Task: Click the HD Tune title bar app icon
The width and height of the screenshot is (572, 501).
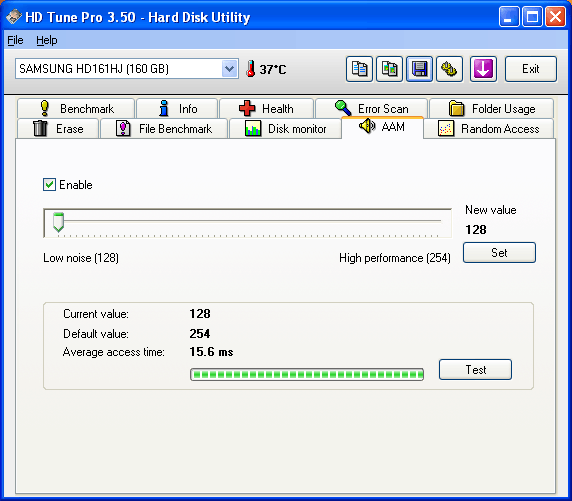Action: point(13,17)
